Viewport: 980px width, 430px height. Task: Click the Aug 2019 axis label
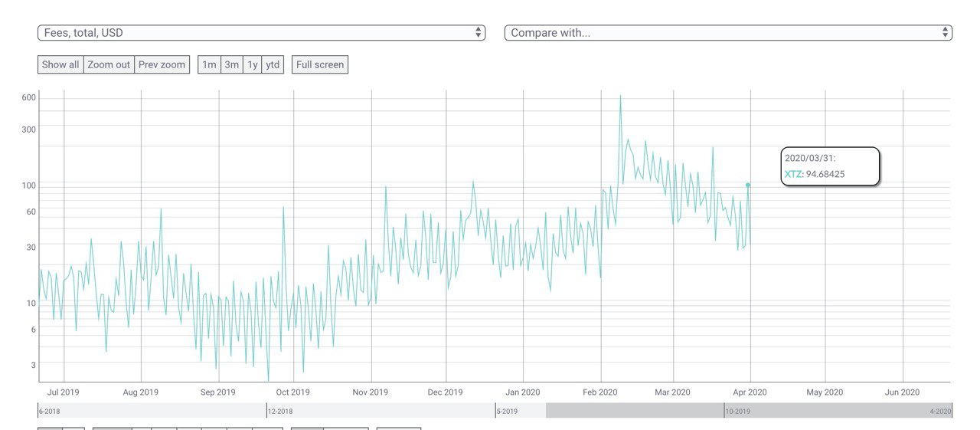(x=140, y=392)
